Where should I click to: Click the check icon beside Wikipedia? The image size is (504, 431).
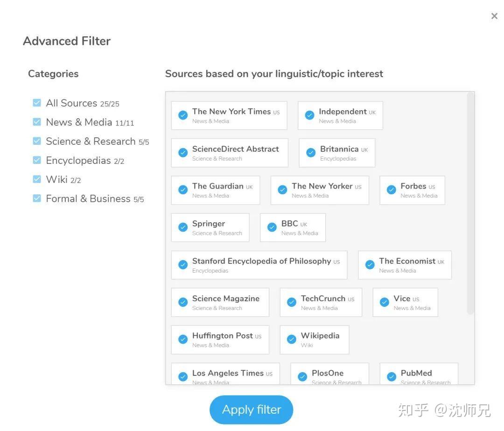click(292, 339)
